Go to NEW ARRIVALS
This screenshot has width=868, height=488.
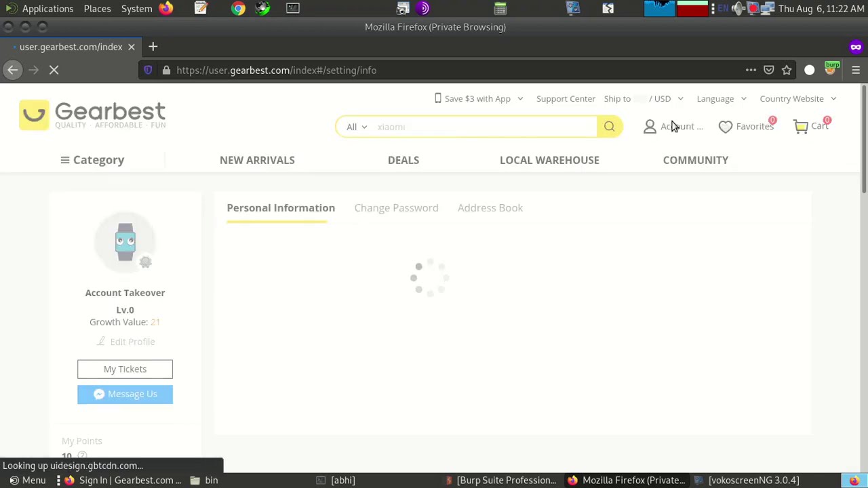(x=257, y=160)
